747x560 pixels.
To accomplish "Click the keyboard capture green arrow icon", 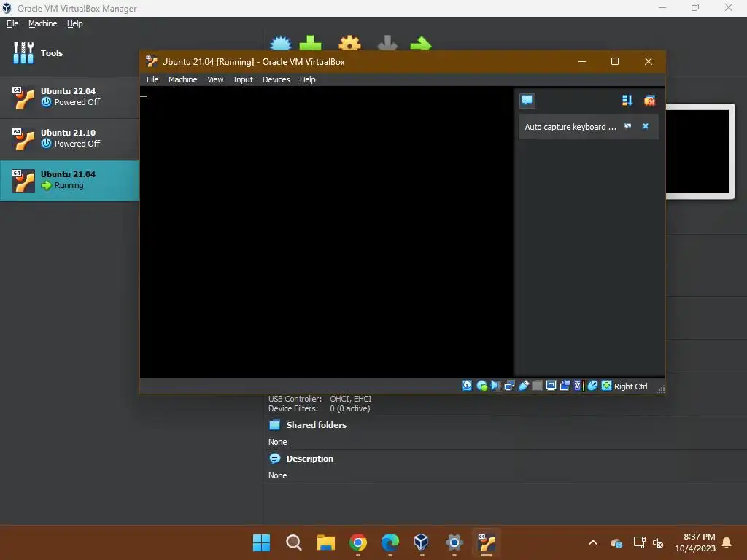I will 606,386.
